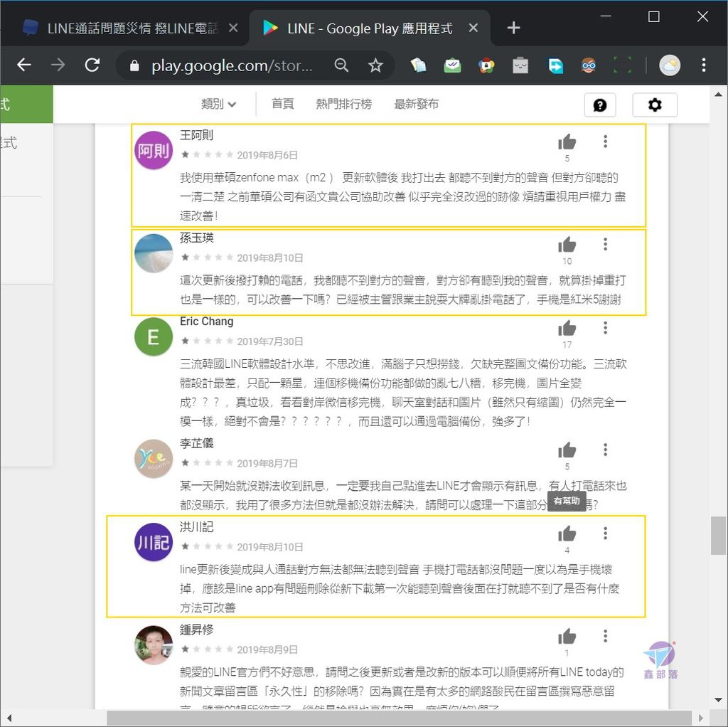
Task: Click the scroll up arrow
Action: tap(718, 95)
